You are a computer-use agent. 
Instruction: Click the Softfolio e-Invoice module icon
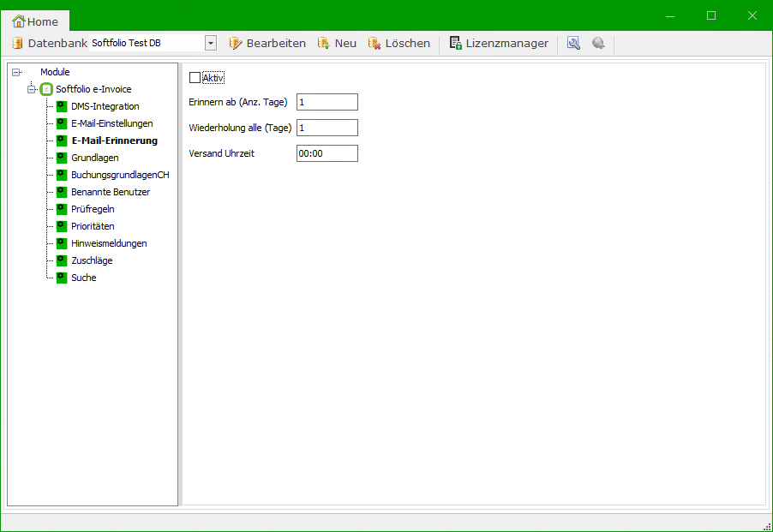click(x=47, y=89)
